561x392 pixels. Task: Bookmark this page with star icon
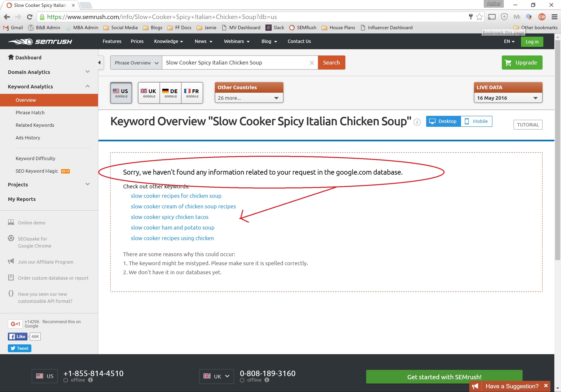pyautogui.click(x=479, y=17)
